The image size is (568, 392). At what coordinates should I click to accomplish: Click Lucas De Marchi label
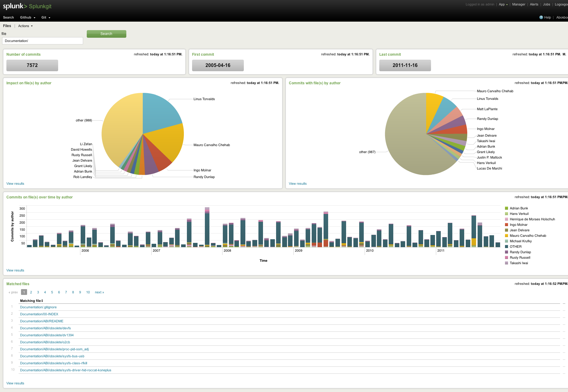click(489, 168)
